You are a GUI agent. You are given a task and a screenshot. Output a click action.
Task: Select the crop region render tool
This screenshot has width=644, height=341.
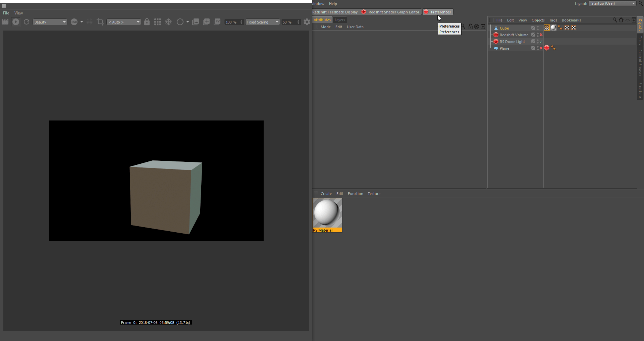pos(100,22)
